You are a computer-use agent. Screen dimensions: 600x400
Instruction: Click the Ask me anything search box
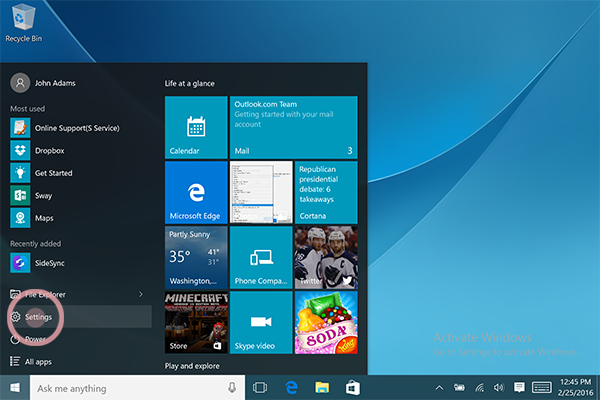pyautogui.click(x=137, y=388)
